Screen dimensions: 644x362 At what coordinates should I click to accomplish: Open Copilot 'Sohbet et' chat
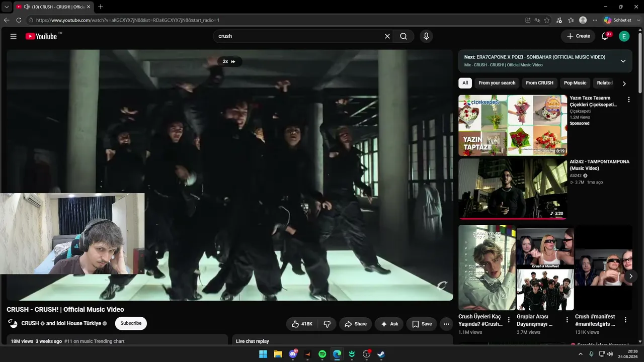pyautogui.click(x=617, y=20)
